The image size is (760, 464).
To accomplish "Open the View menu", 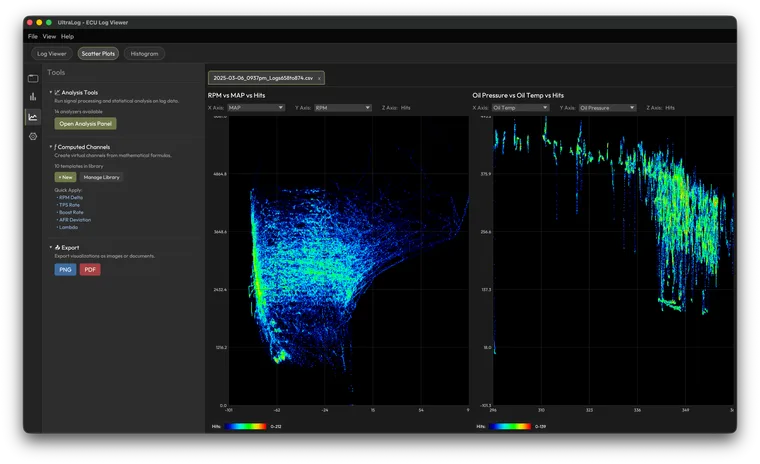I will (49, 36).
